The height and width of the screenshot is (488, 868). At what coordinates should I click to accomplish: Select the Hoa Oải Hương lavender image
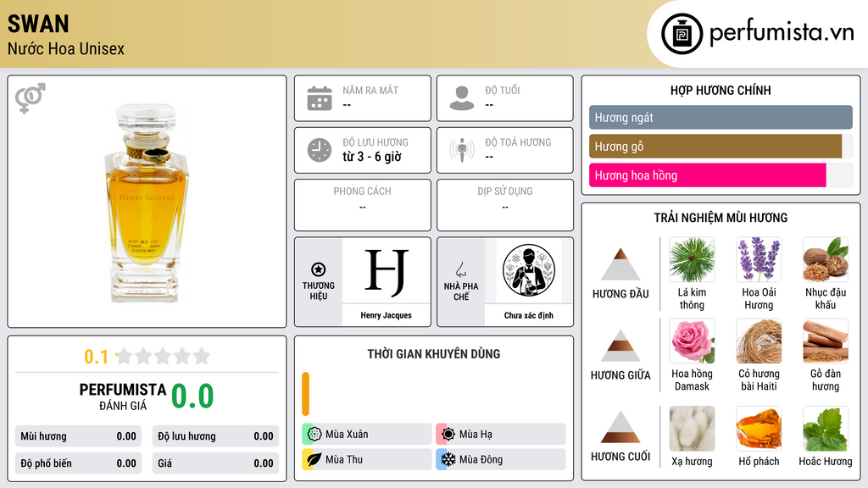[759, 260]
